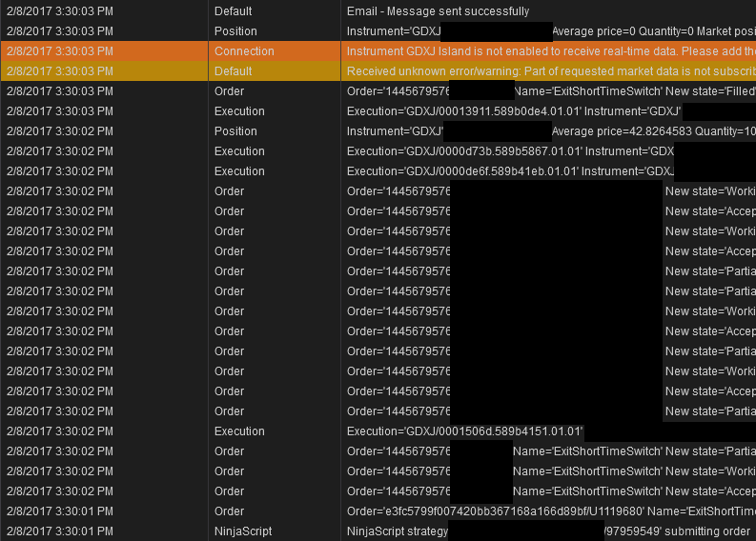The width and height of the screenshot is (756, 541).
Task: Click the timestamp in the NinjaScript row
Action: point(60,531)
